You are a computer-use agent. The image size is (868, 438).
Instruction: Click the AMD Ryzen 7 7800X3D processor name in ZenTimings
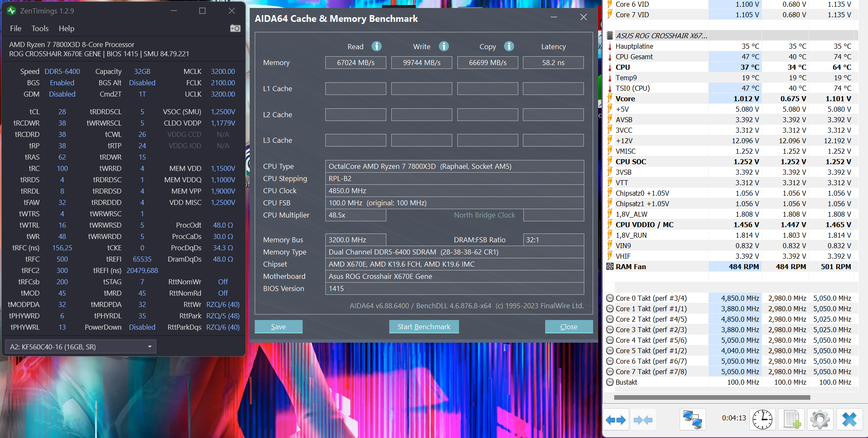(x=72, y=45)
